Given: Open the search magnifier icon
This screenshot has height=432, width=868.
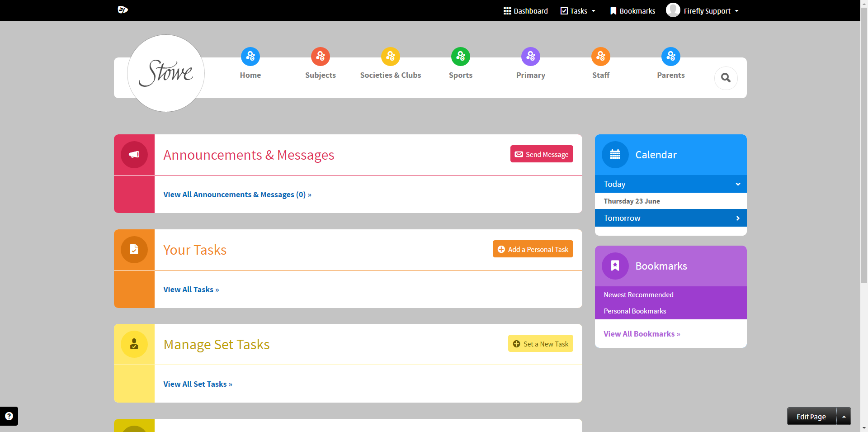Looking at the screenshot, I should (726, 78).
